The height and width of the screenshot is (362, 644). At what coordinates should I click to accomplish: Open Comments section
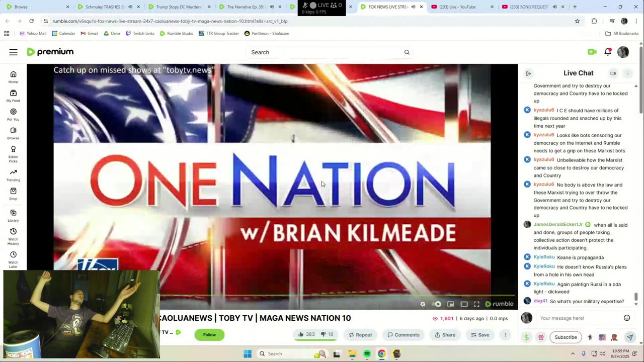pyautogui.click(x=403, y=335)
